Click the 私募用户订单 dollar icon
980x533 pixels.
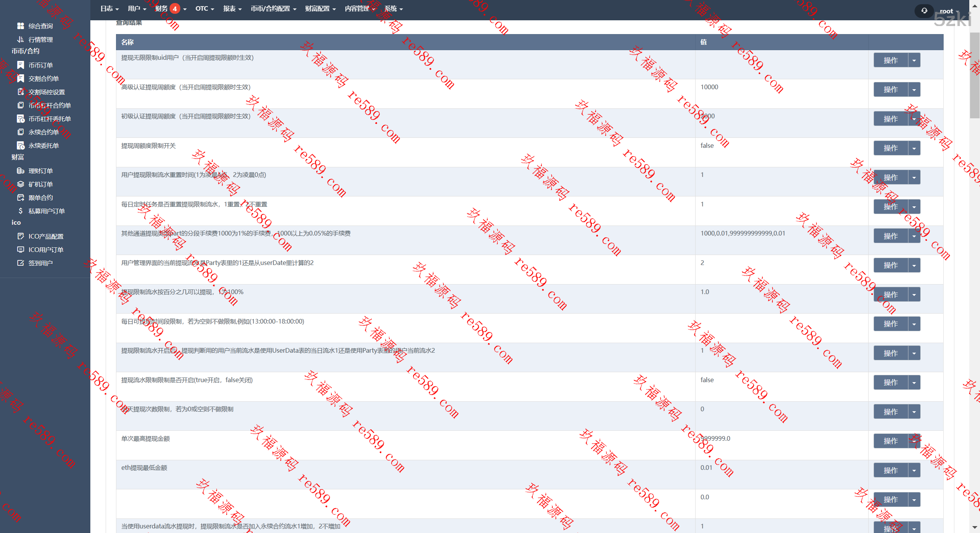(21, 211)
